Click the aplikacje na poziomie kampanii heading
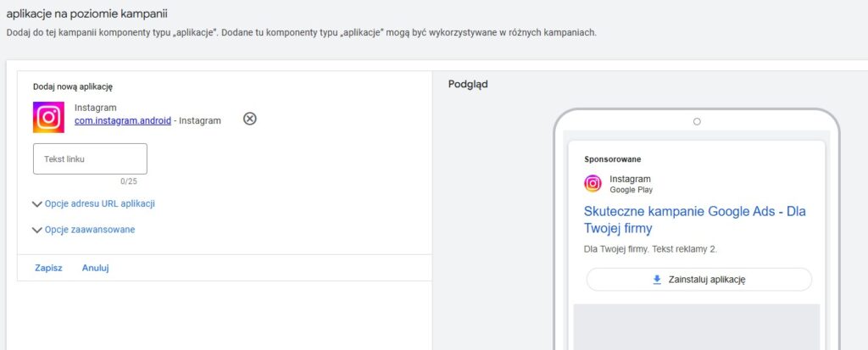Screen dimensions: 868x350 [87, 14]
